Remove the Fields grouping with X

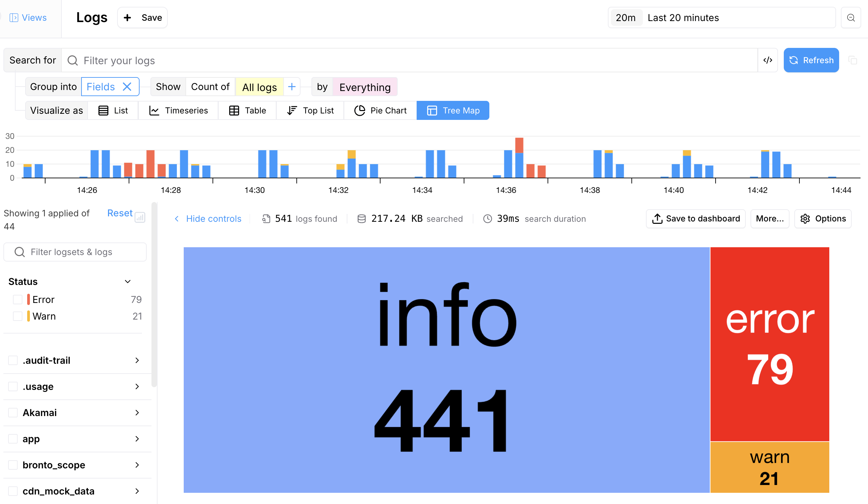[x=127, y=87]
